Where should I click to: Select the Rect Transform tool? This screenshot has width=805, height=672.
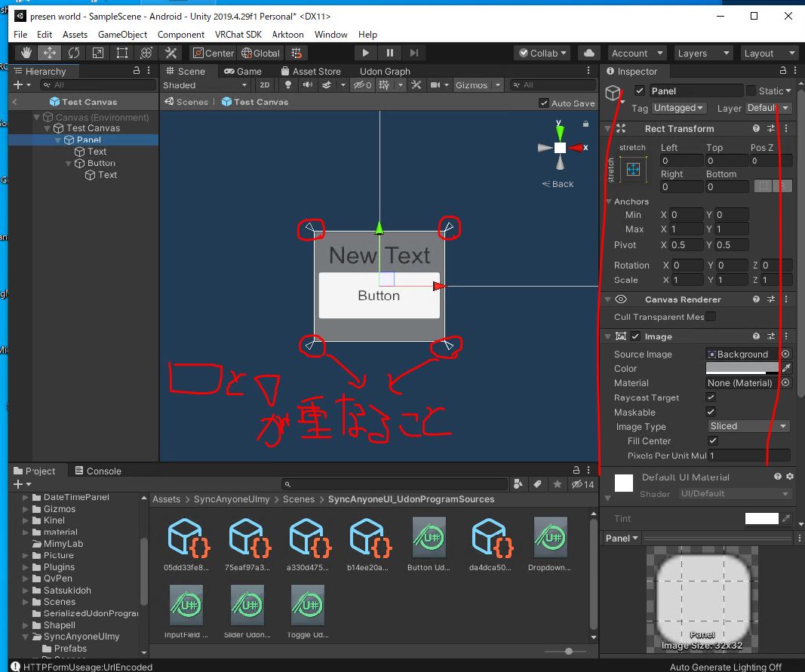[121, 53]
